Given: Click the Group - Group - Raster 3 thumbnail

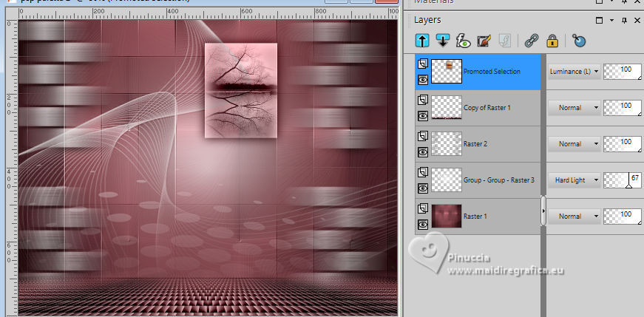Looking at the screenshot, I should tap(447, 180).
